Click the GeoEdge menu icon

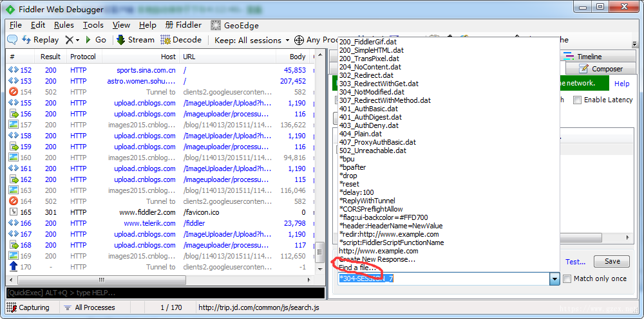[216, 26]
